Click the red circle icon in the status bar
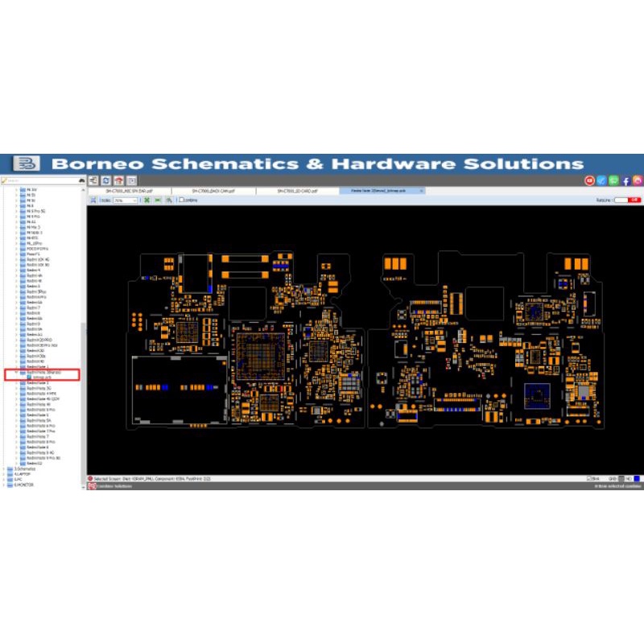Viewport: 644px width, 644px height. (90, 478)
